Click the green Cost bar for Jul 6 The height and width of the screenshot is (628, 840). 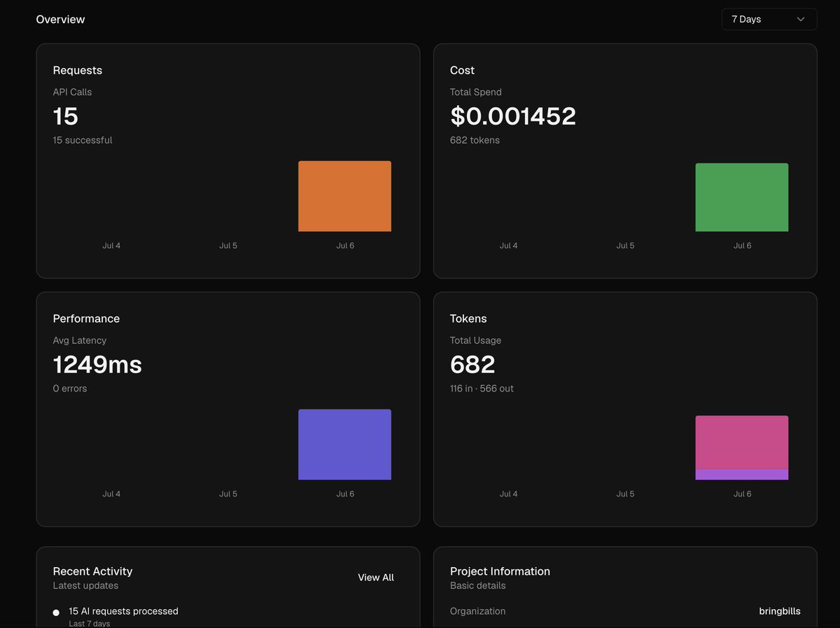pyautogui.click(x=742, y=197)
